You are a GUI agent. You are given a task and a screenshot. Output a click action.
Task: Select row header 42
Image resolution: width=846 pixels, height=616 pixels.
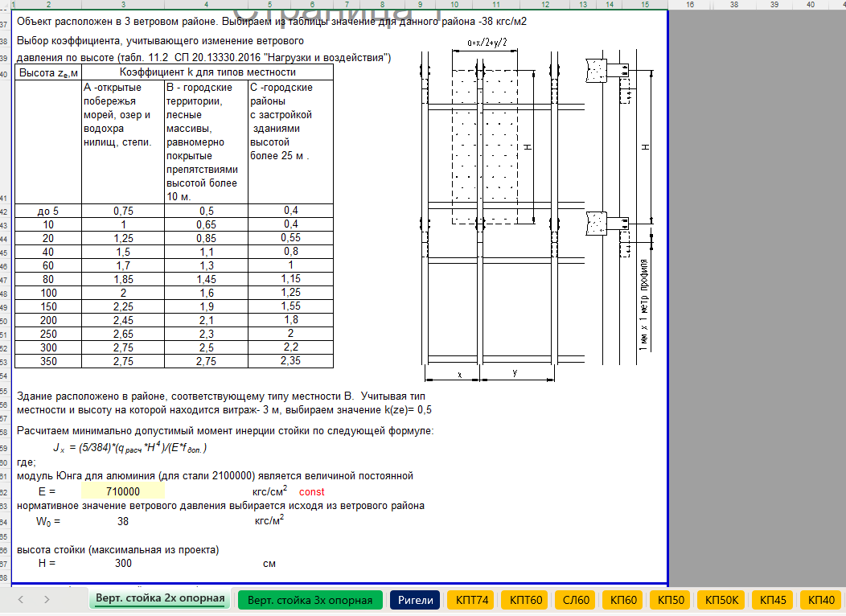click(x=4, y=212)
